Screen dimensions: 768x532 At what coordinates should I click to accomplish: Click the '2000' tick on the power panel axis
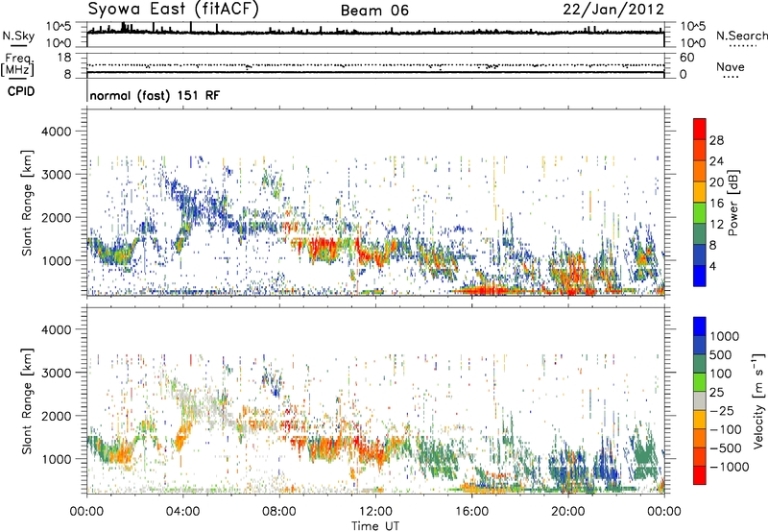(x=56, y=217)
